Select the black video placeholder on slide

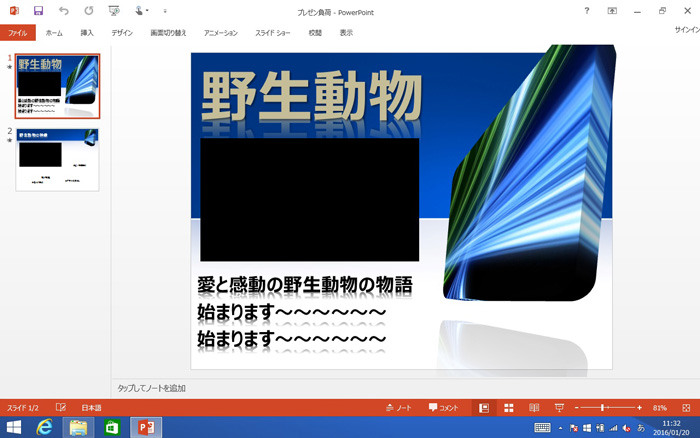click(x=309, y=200)
